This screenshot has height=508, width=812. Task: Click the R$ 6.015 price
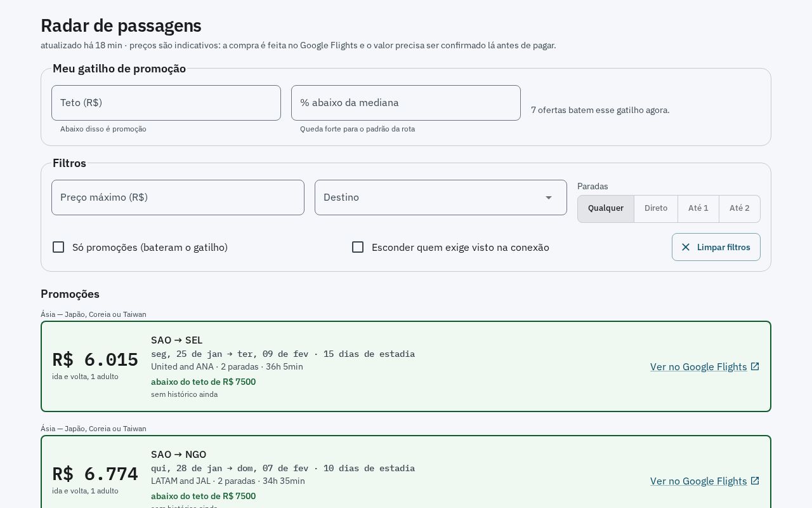95,359
